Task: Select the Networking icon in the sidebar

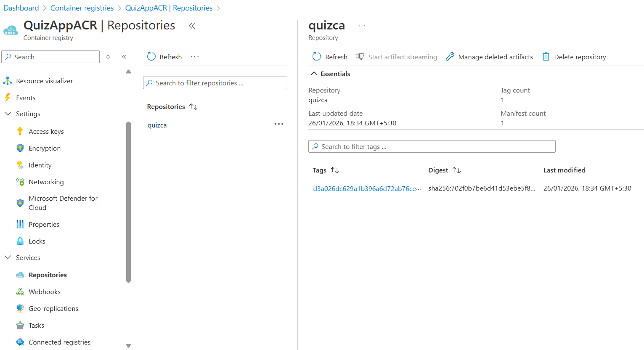Action: click(x=20, y=182)
